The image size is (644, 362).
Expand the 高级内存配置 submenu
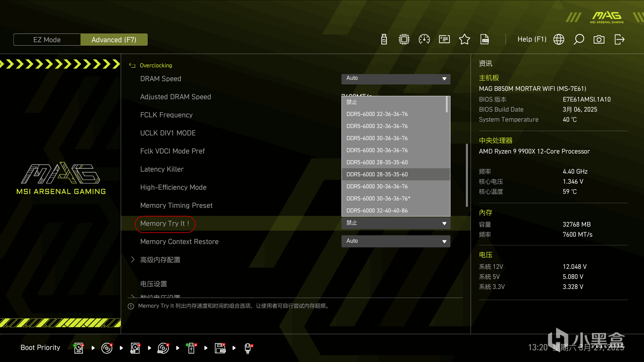[x=160, y=260]
